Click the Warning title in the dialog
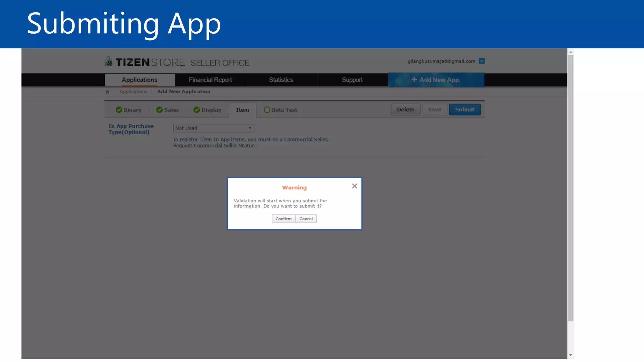Viewport: 644px width, 362px height. click(294, 188)
